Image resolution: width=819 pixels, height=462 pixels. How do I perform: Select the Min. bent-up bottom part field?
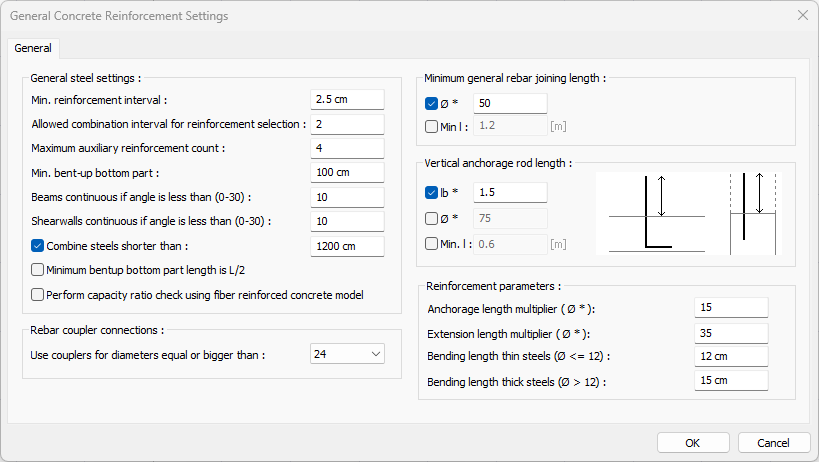[x=347, y=173]
